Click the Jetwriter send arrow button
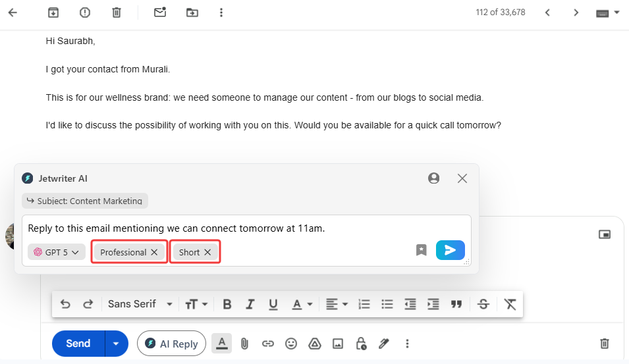 tap(450, 250)
